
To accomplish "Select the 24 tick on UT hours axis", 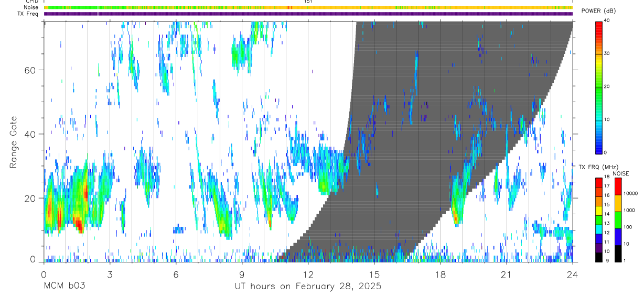I will coord(573,273).
